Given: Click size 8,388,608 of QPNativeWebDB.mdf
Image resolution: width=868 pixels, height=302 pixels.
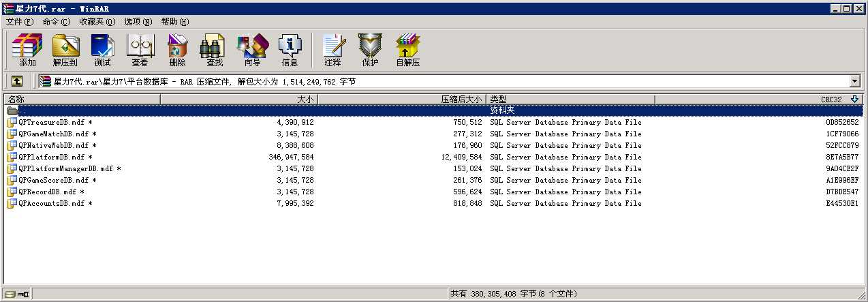Looking at the screenshot, I should [295, 145].
